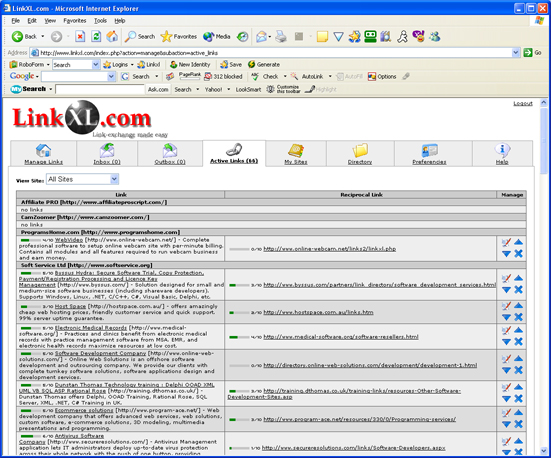Open the Host Space link title
This screenshot has height=458, width=551.
coord(70,306)
